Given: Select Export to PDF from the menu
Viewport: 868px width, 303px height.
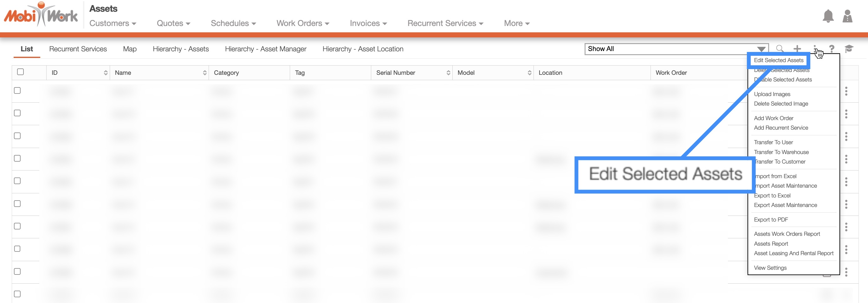Looking at the screenshot, I should coord(771,219).
